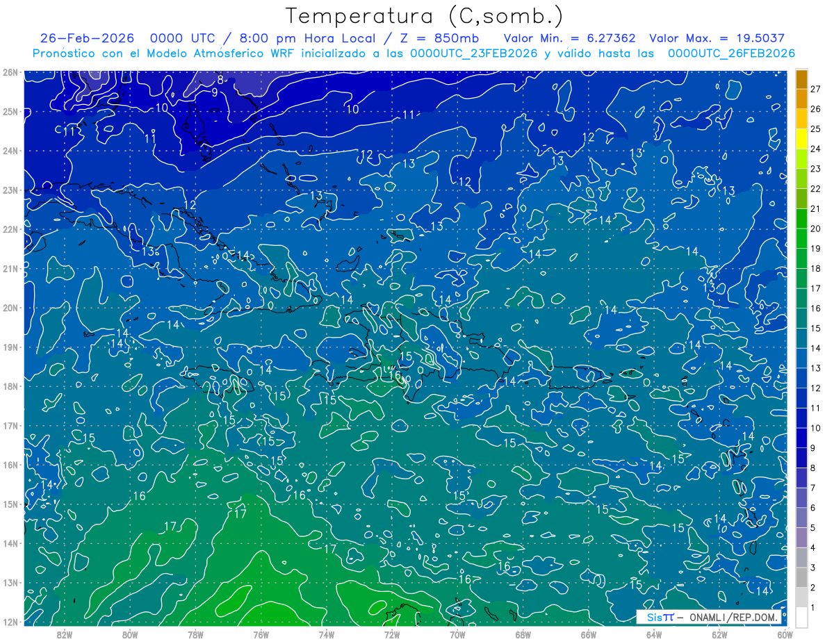Image resolution: width=834 pixels, height=644 pixels.
Task: Pick the bright green segment between 19 and 20
Action: pyautogui.click(x=801, y=239)
